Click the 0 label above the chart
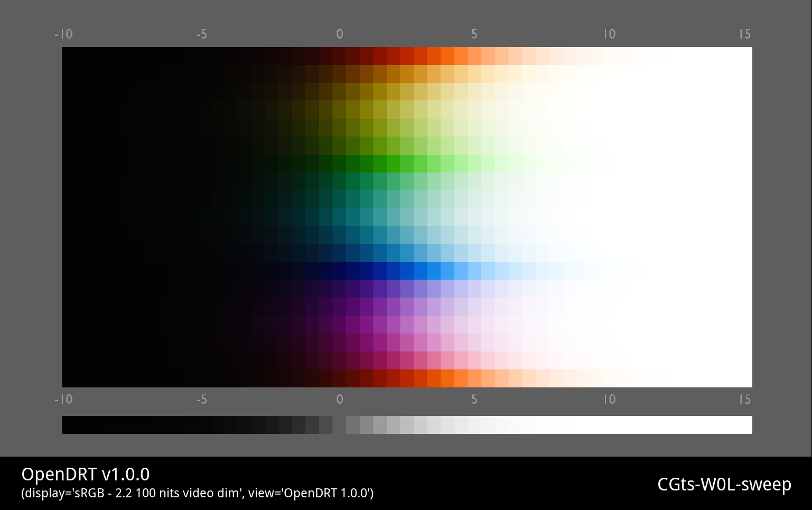 [340, 34]
